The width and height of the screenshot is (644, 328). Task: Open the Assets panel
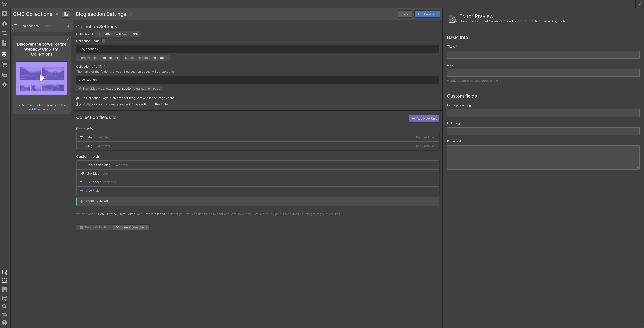click(x=4, y=74)
